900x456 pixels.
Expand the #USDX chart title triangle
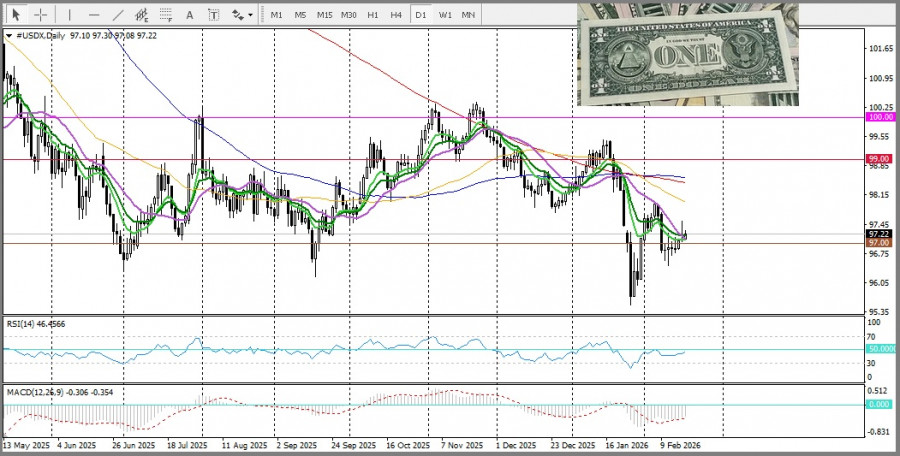click(x=9, y=35)
